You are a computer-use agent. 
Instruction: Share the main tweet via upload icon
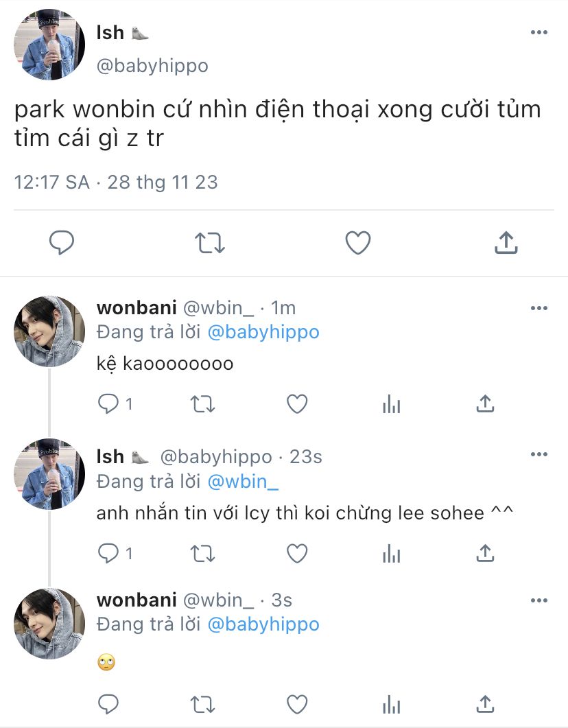point(506,242)
